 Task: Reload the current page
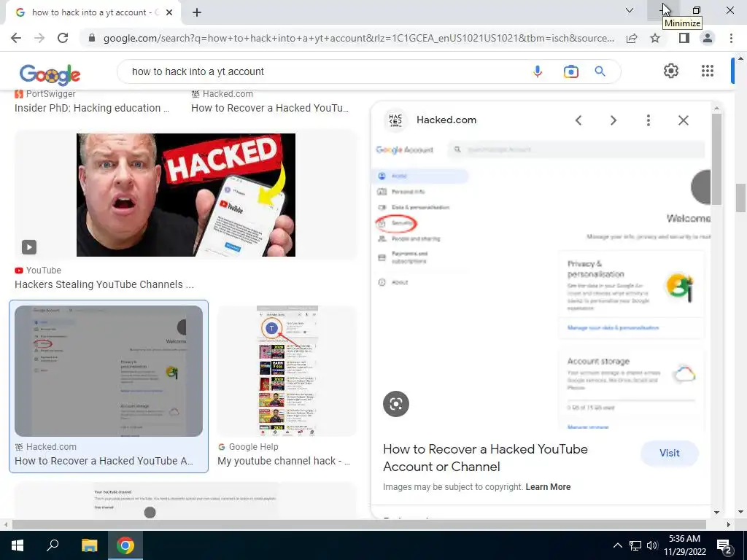click(x=63, y=38)
